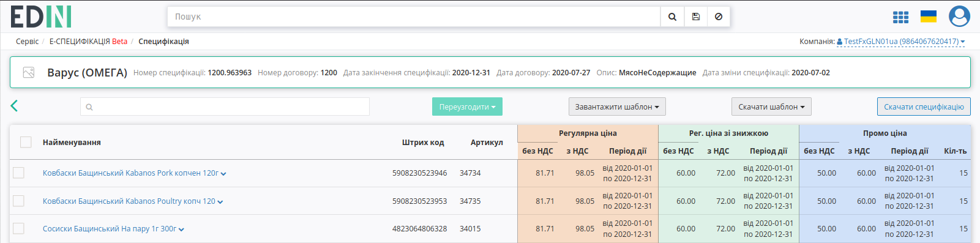Expand the Сосиски На пару 1г 300г chevron
This screenshot has width=980, height=243.
pyautogui.click(x=181, y=230)
